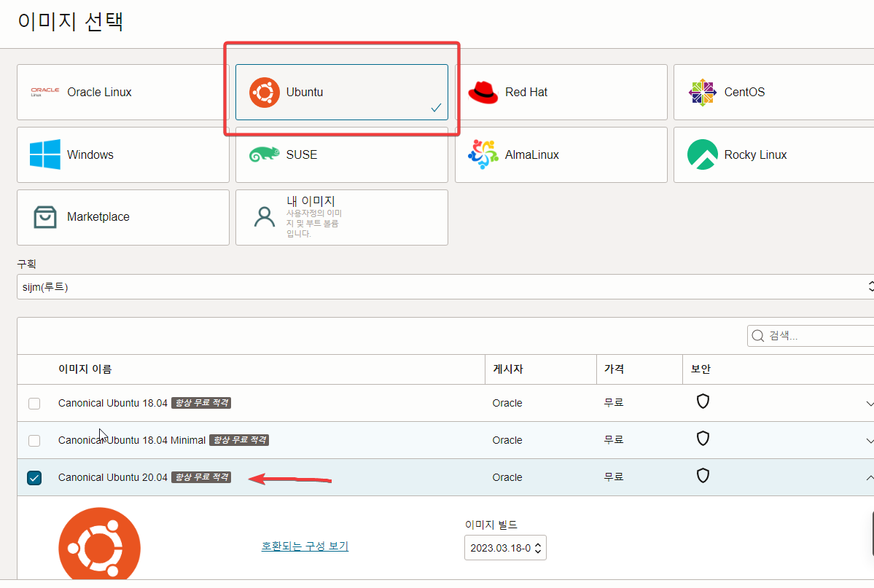Click the CentOS pinwheel icon
Viewport: 874px width, 588px height.
pos(702,93)
